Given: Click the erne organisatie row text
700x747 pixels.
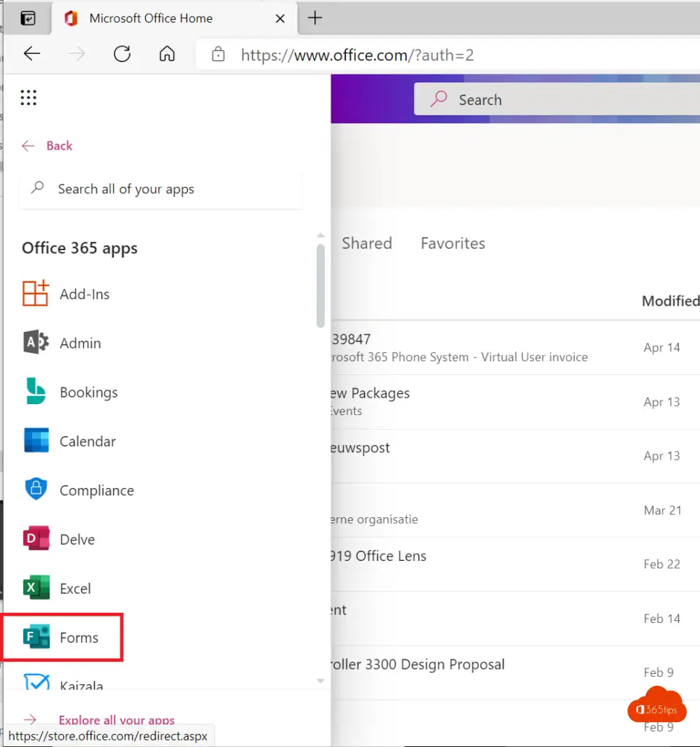Looking at the screenshot, I should [x=374, y=519].
